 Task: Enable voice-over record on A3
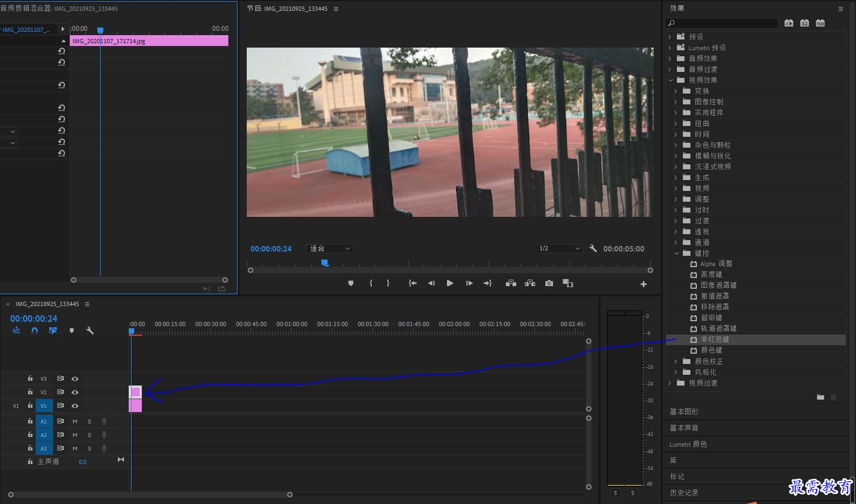point(104,448)
